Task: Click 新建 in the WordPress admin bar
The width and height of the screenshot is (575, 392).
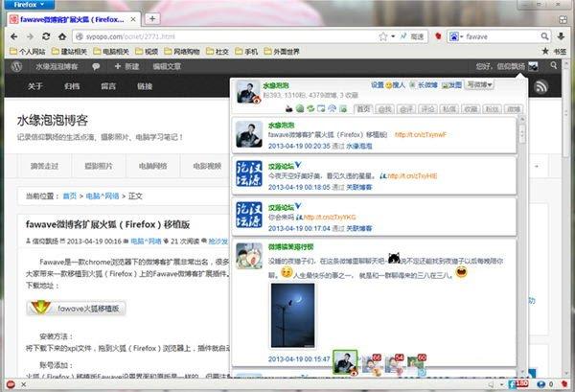Action: click(x=126, y=66)
